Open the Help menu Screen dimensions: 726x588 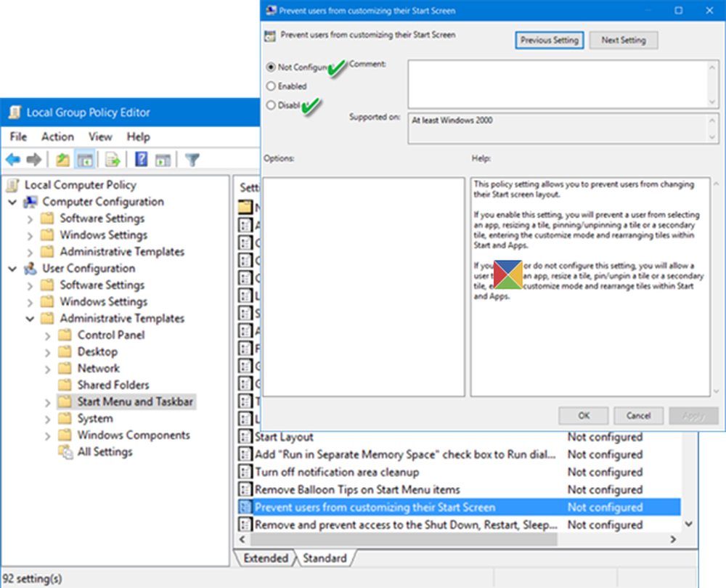pyautogui.click(x=139, y=136)
